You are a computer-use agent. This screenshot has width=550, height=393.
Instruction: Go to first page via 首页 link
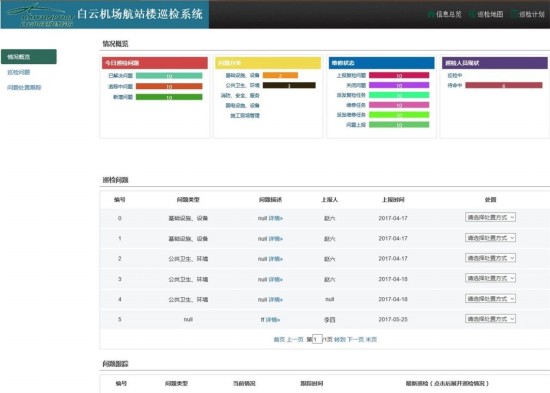[279, 340]
